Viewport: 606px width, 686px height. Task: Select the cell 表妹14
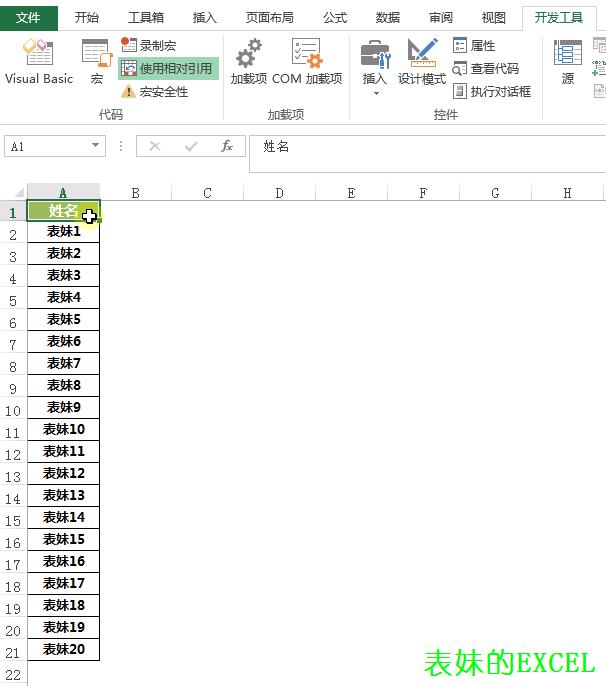click(x=63, y=517)
